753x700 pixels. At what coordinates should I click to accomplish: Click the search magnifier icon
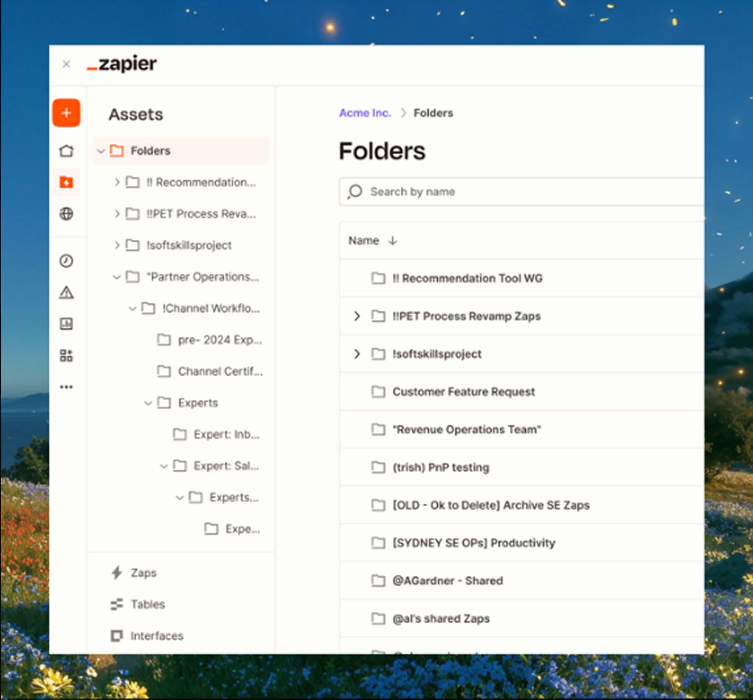coord(355,192)
